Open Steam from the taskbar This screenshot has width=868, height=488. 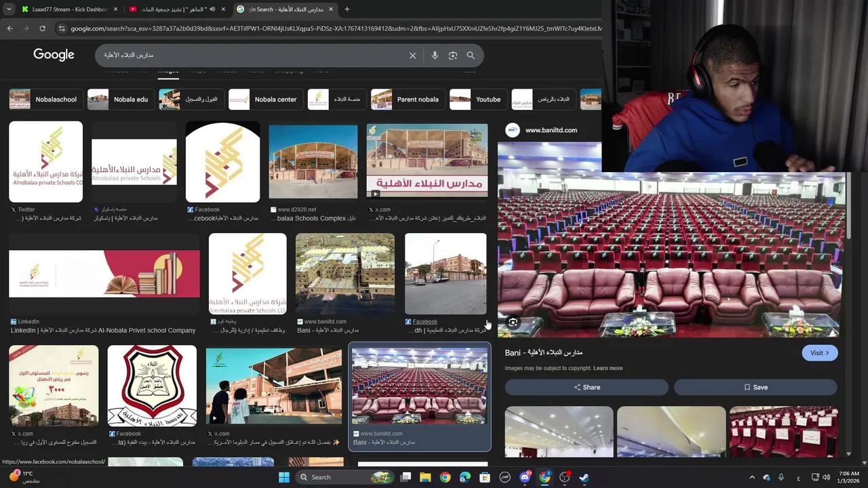point(585,477)
